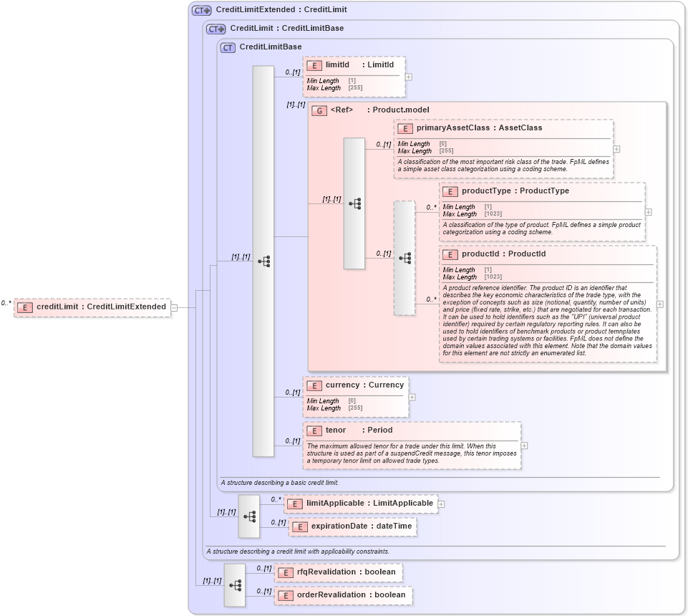Click the compositor icon near rfqRevalidation elements

point(234,584)
